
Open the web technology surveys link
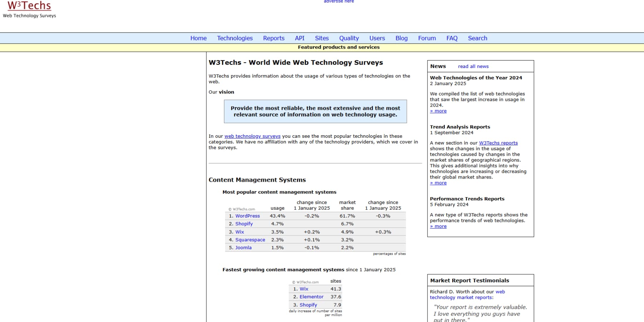pyautogui.click(x=252, y=136)
